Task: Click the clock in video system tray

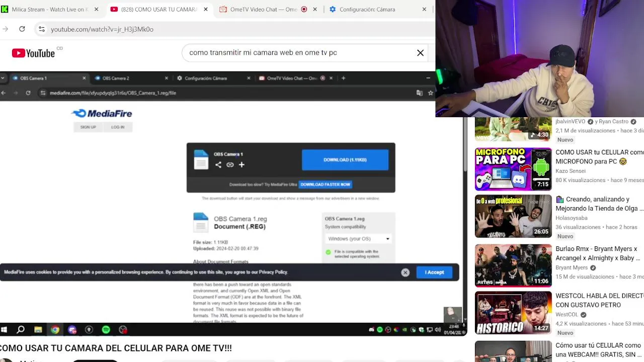Action: pos(454,329)
